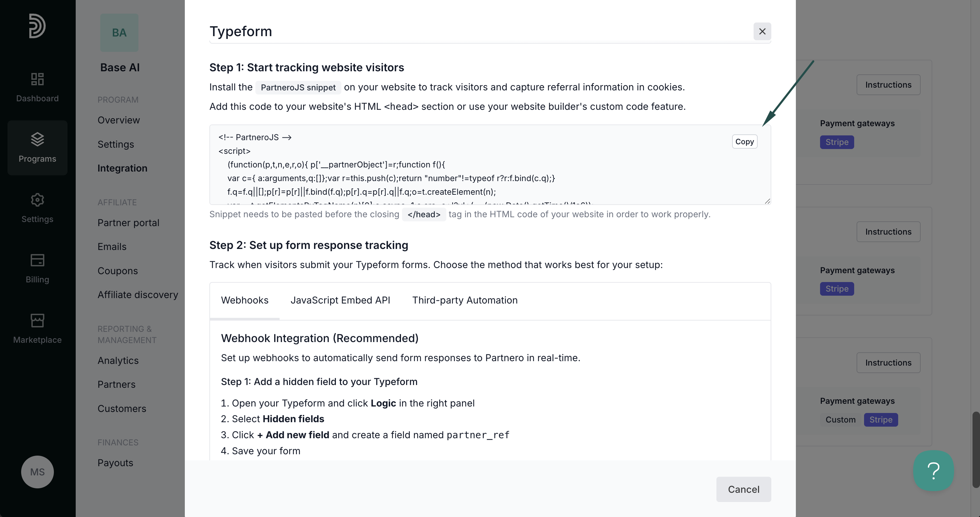Click the first Instructions button
Viewport: 980px width, 517px height.
point(888,85)
